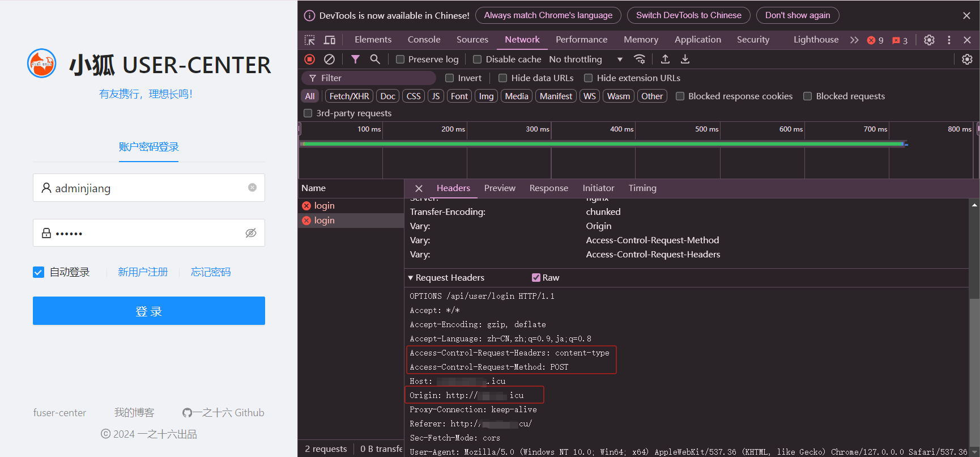Open the No throttling dropdown

click(x=586, y=59)
